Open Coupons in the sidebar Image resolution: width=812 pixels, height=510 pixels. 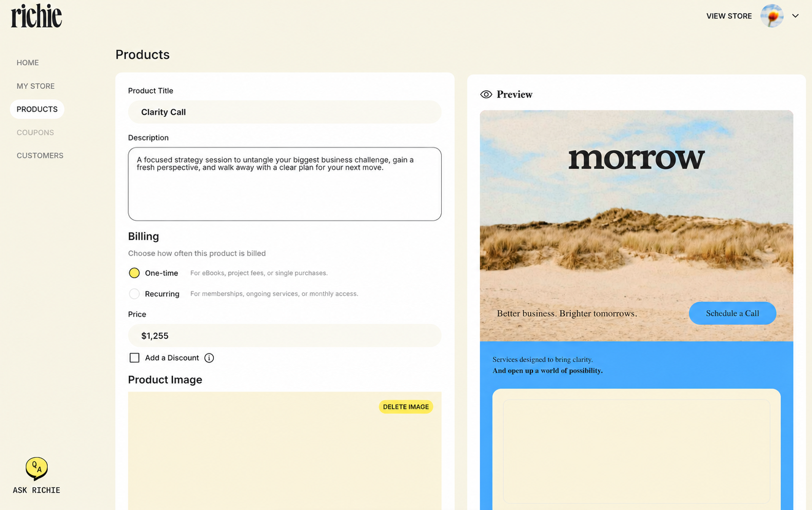(35, 132)
